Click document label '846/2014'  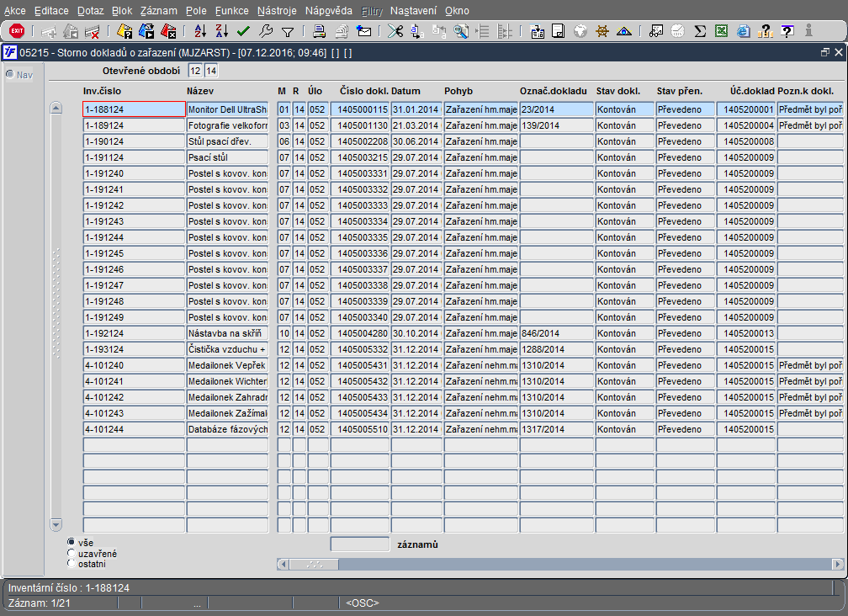pos(557,333)
